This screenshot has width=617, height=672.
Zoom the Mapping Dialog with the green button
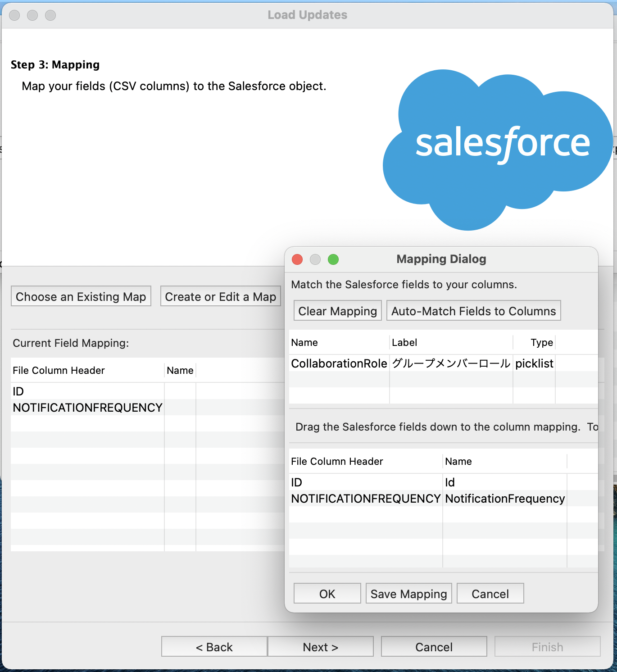[x=333, y=259]
